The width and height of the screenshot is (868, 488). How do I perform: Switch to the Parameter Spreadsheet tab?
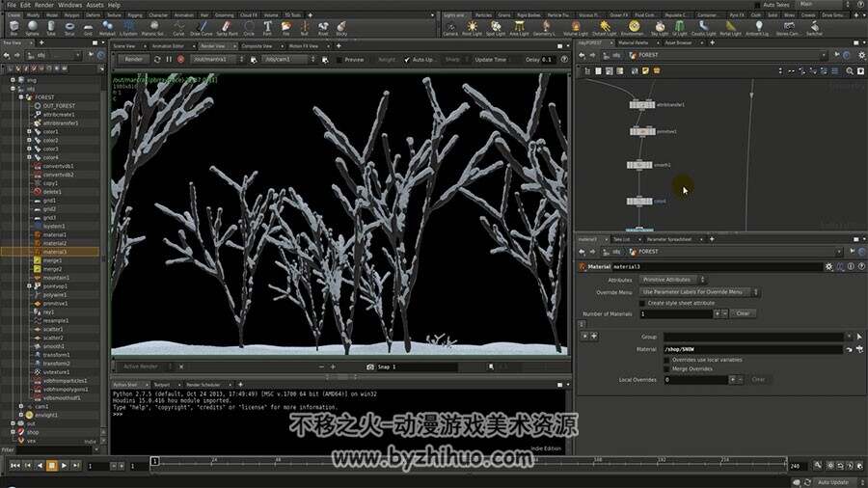[669, 239]
